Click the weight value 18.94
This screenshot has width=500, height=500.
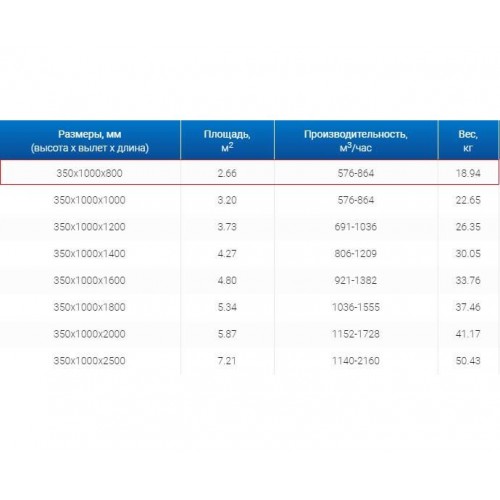click(x=468, y=173)
